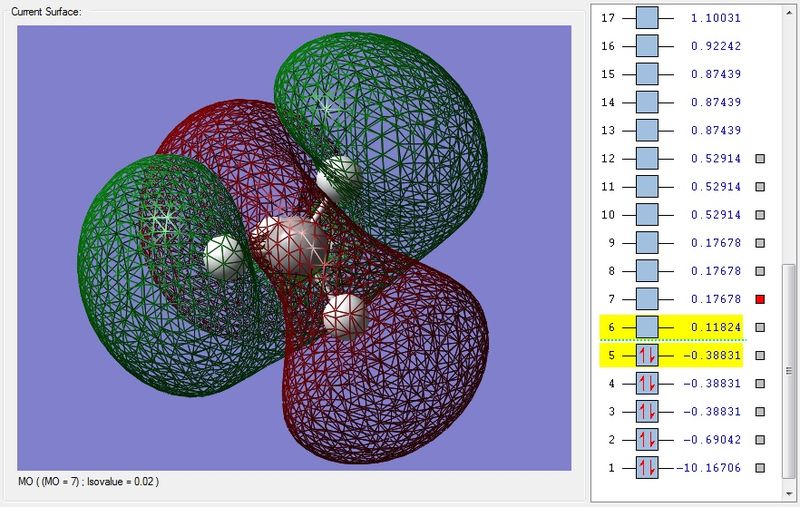Image resolution: width=800 pixels, height=507 pixels.
Task: Click the upper hydrogen atom in viewer
Action: [339, 178]
